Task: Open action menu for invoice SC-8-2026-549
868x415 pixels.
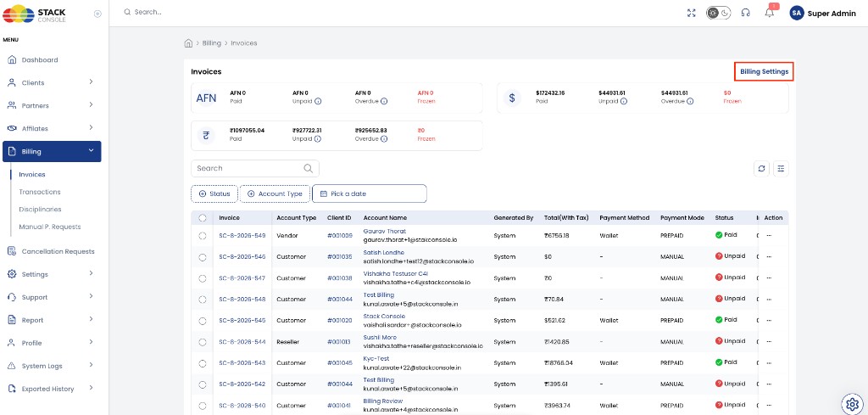Action: pyautogui.click(x=769, y=235)
